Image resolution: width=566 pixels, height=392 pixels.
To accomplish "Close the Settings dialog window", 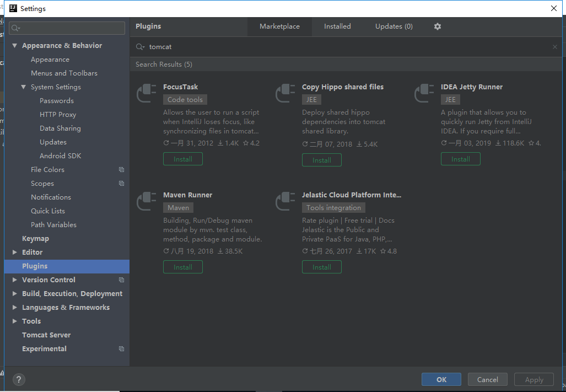I will (x=554, y=8).
